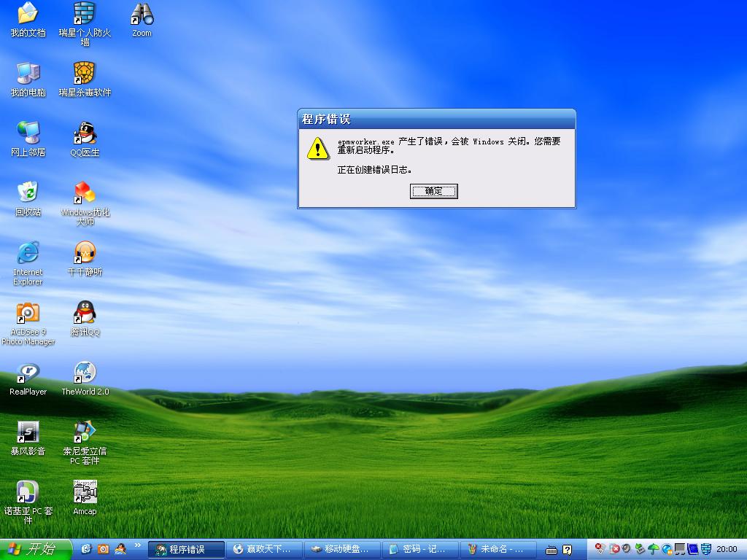The height and width of the screenshot is (560, 747).
Task: Click the green umbrella tray icon
Action: 653,550
